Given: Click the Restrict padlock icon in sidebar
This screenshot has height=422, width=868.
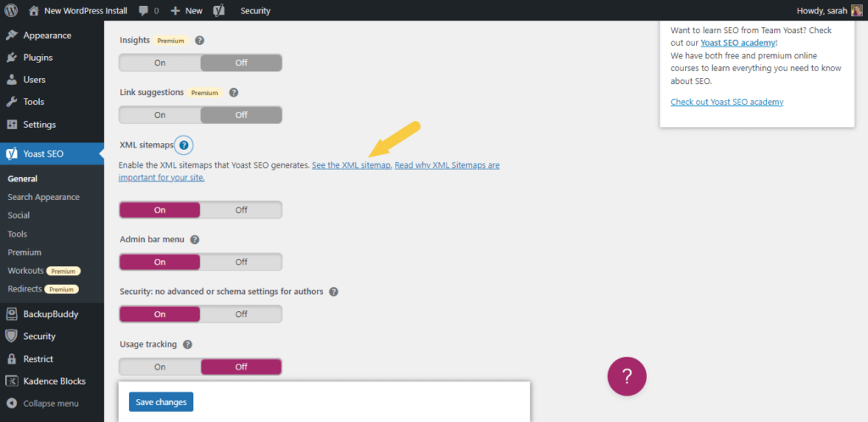Looking at the screenshot, I should pos(11,359).
